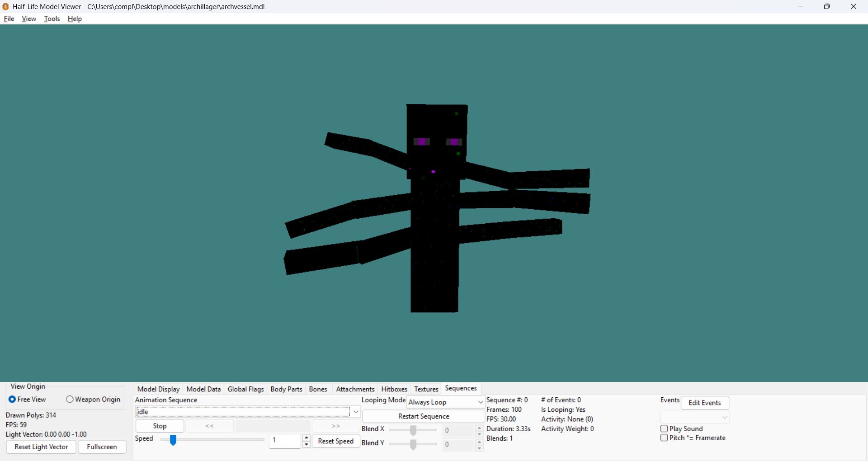Click the 'Frames: 100' label
The height and width of the screenshot is (461, 868).
coord(504,409)
